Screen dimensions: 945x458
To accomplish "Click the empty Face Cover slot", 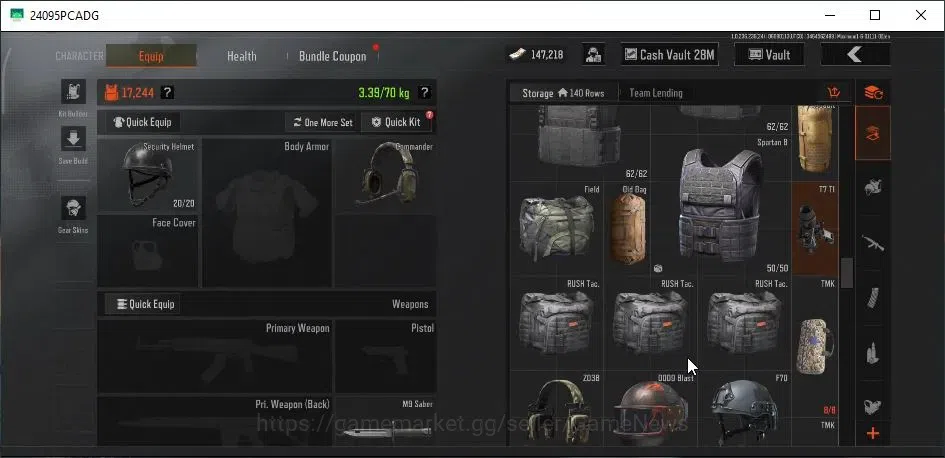I will click(148, 251).
